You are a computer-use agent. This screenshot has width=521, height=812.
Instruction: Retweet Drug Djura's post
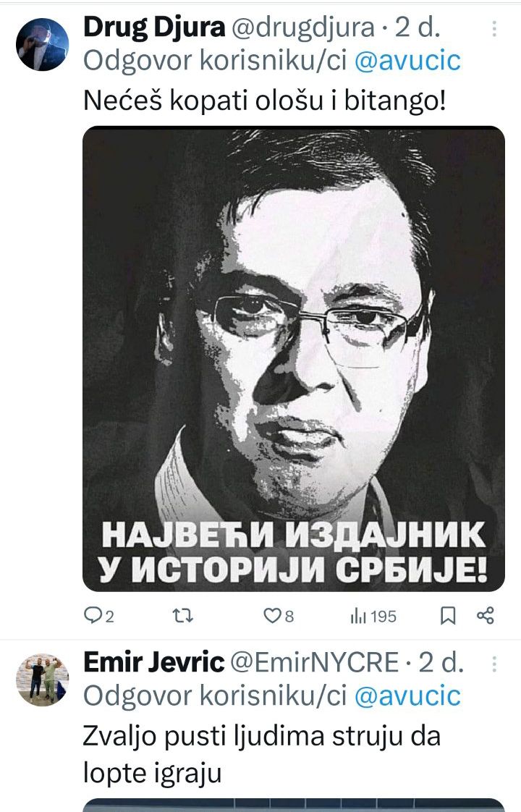point(183,616)
